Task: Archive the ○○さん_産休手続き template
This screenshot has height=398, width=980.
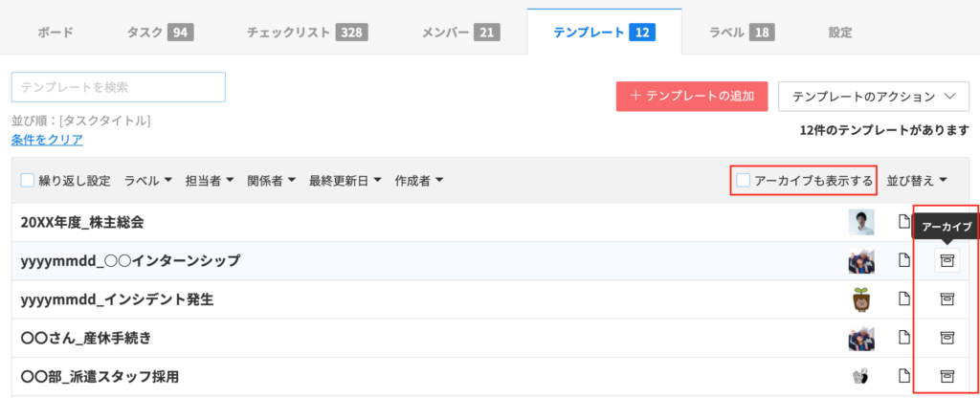Action: (x=947, y=337)
